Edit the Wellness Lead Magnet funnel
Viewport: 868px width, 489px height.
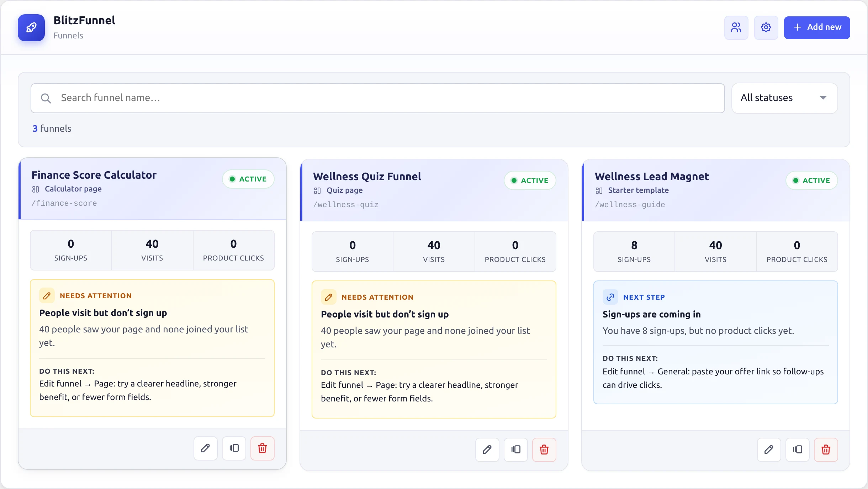click(x=769, y=449)
